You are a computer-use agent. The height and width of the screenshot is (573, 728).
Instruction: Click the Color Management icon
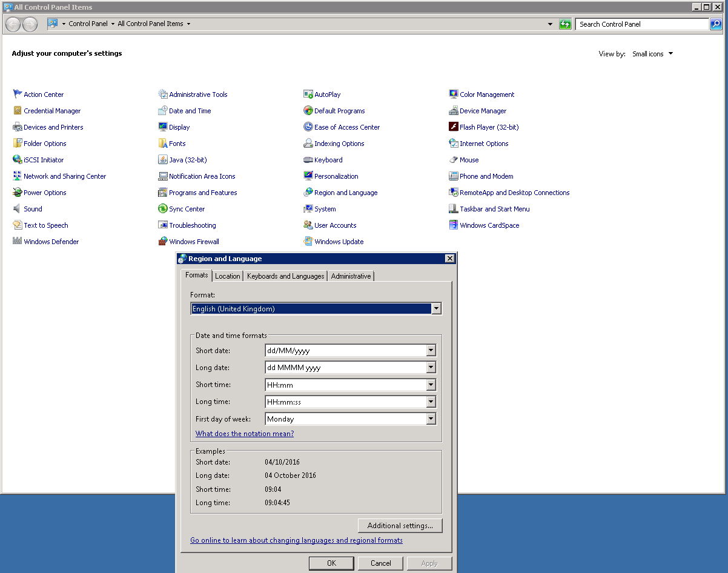(454, 94)
